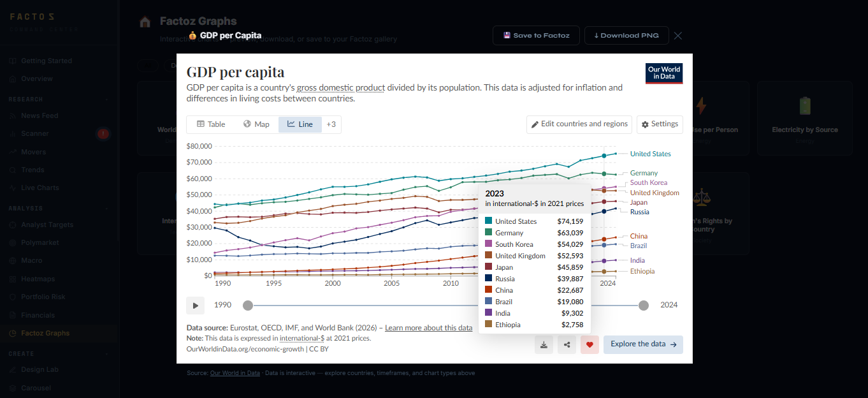Collapse the CREATE sidebar section
Viewport: 868px width, 398px height.
(x=59, y=353)
